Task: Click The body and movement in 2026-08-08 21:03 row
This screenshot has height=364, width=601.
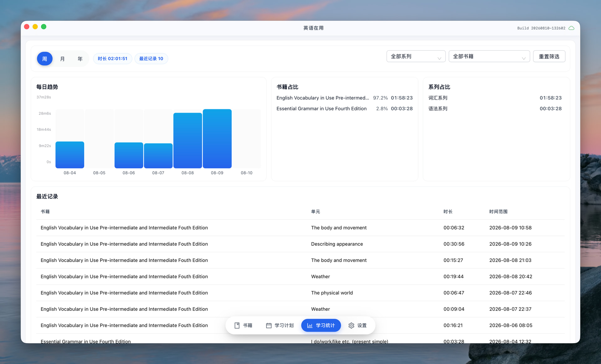Action: (339, 260)
